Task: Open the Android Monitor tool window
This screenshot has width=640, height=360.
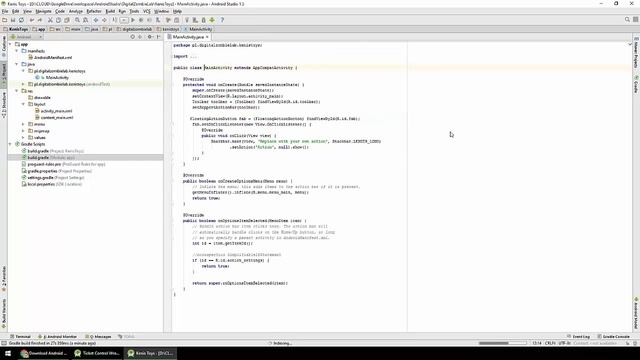Action: (58, 336)
